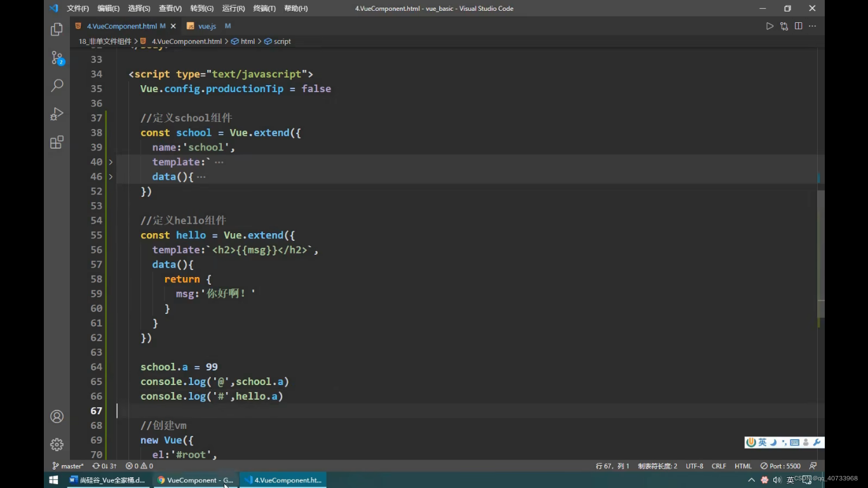The image size is (868, 488).
Task: Click the Open Changes compare icon
Action: (784, 26)
